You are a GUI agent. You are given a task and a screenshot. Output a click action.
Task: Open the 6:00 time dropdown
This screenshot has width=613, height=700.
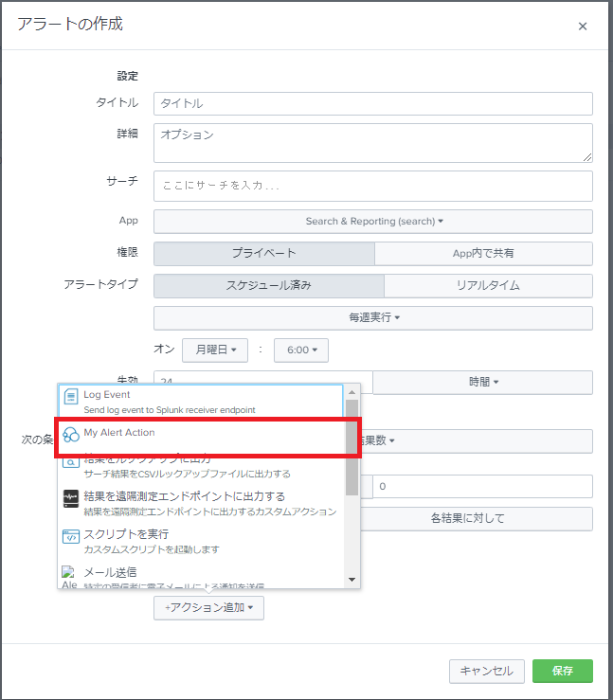[x=301, y=350]
